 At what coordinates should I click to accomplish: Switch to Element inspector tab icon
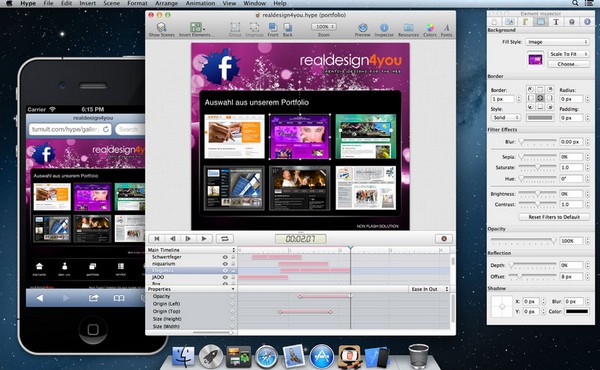pos(540,22)
